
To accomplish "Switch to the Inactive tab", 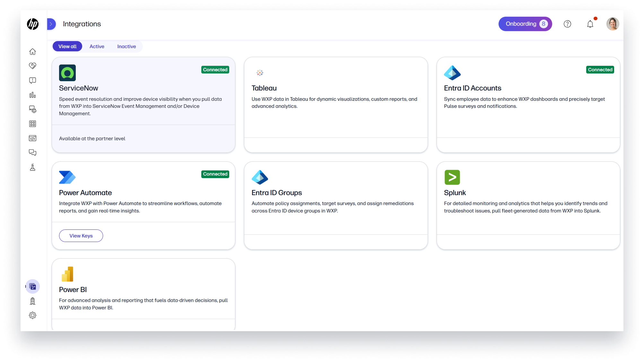I will click(126, 47).
